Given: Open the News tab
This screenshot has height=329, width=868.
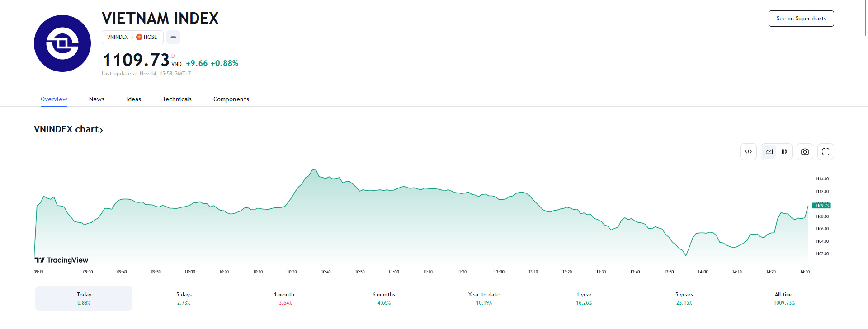Looking at the screenshot, I should (97, 99).
